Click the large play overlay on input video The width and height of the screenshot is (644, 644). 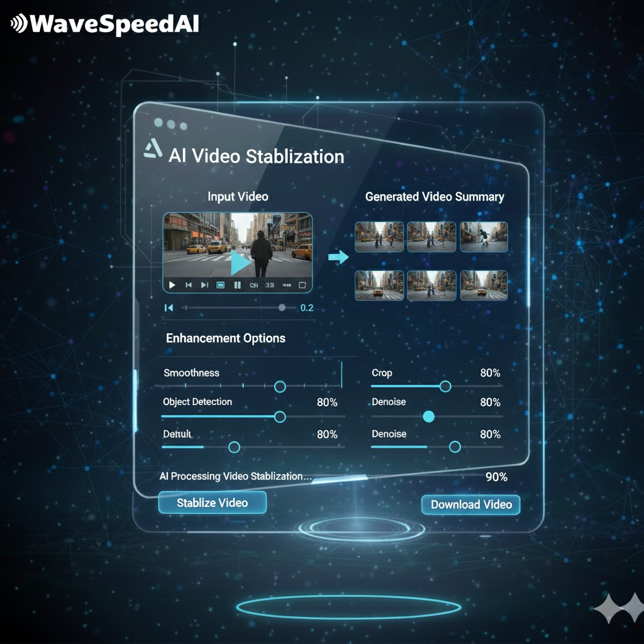point(240,262)
